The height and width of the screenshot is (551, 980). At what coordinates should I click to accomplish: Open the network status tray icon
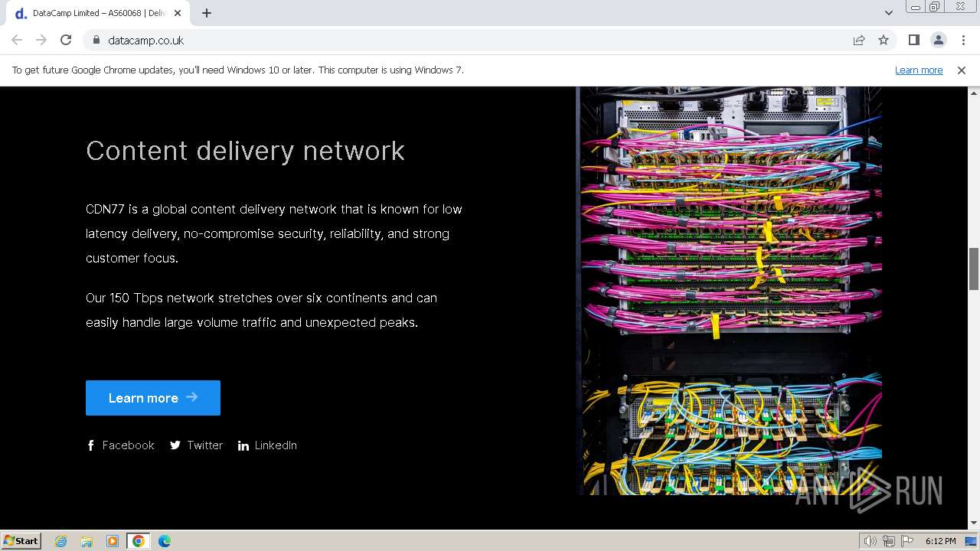(889, 541)
